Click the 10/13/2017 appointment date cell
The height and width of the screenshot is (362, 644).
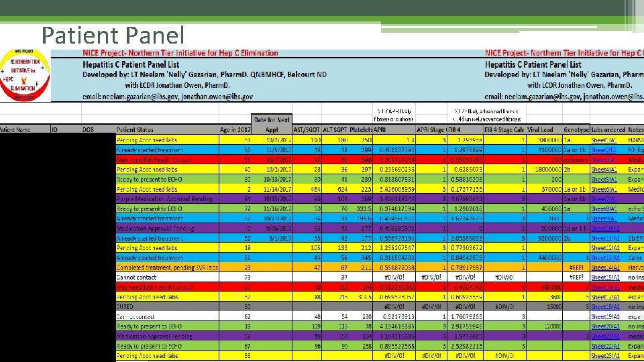click(x=272, y=180)
